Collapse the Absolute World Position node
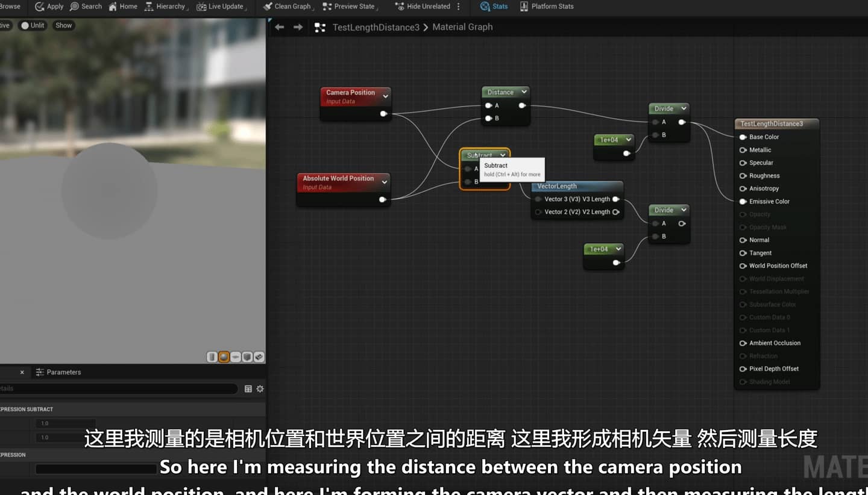 384,182
